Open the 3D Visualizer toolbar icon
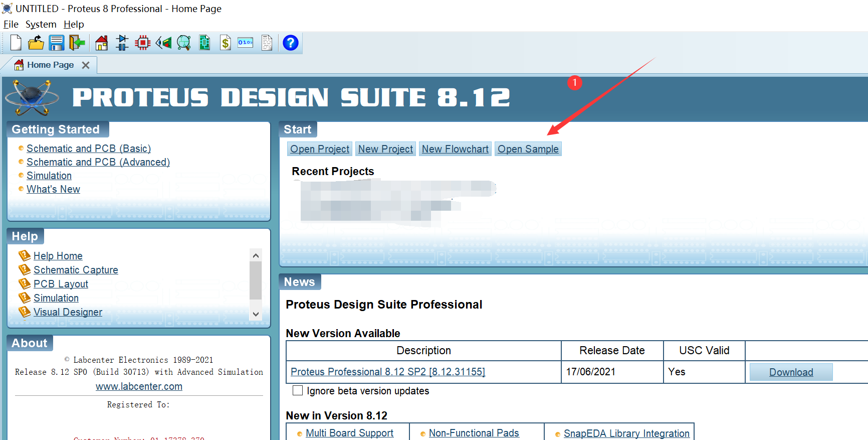The image size is (868, 440). (x=163, y=43)
